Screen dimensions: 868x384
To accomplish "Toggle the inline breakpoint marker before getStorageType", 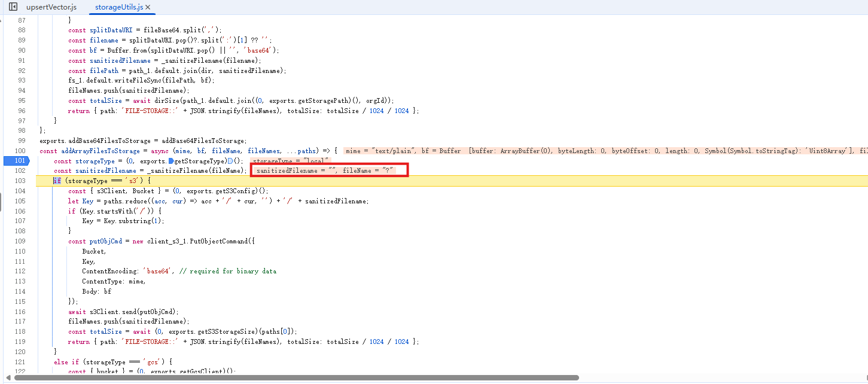I will 171,161.
